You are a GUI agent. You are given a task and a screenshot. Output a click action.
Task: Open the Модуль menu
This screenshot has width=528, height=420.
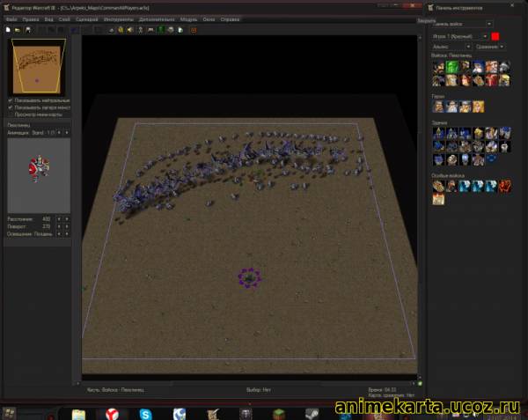[188, 19]
